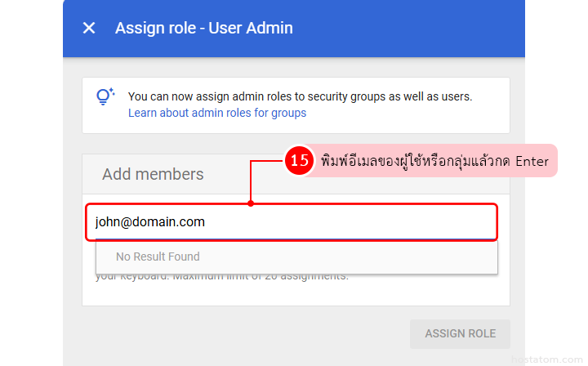Screen dimensions: 588x366
Task: Click the red step 15 badge
Action: point(300,161)
